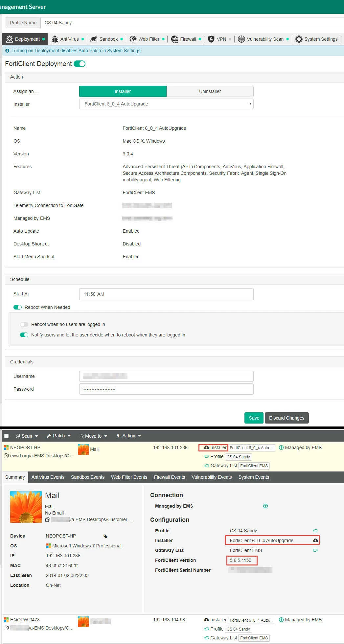Click the Windows logo beside OS name
This screenshot has width=344, height=644.
[48, 546]
